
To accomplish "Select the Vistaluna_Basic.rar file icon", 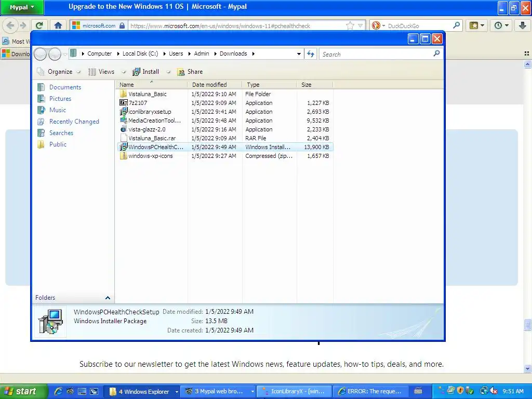I will pyautogui.click(x=124, y=138).
